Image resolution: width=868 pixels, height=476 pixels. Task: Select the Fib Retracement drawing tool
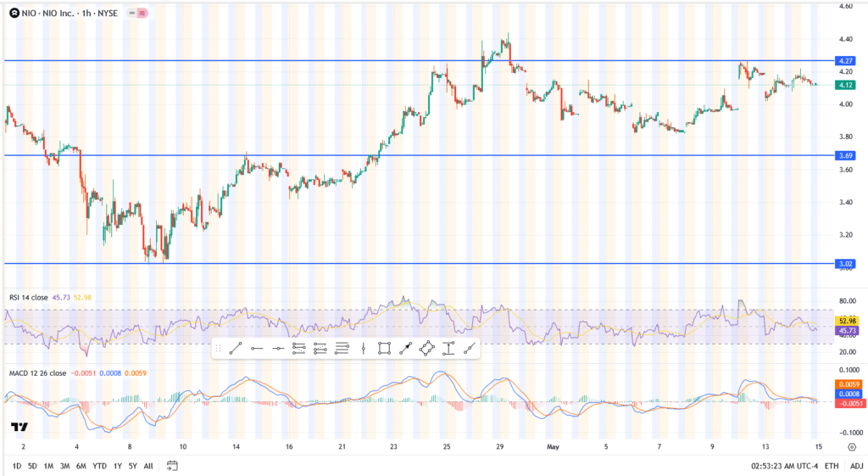tap(299, 349)
